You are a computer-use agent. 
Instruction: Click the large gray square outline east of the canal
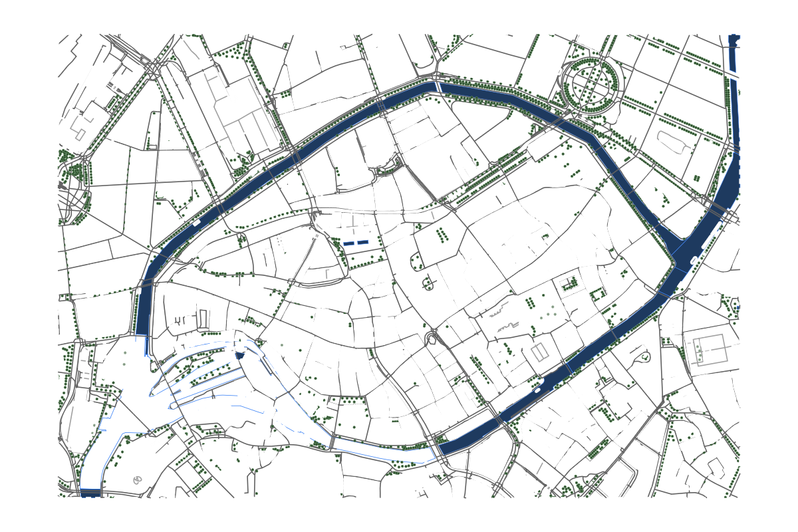tap(711, 349)
